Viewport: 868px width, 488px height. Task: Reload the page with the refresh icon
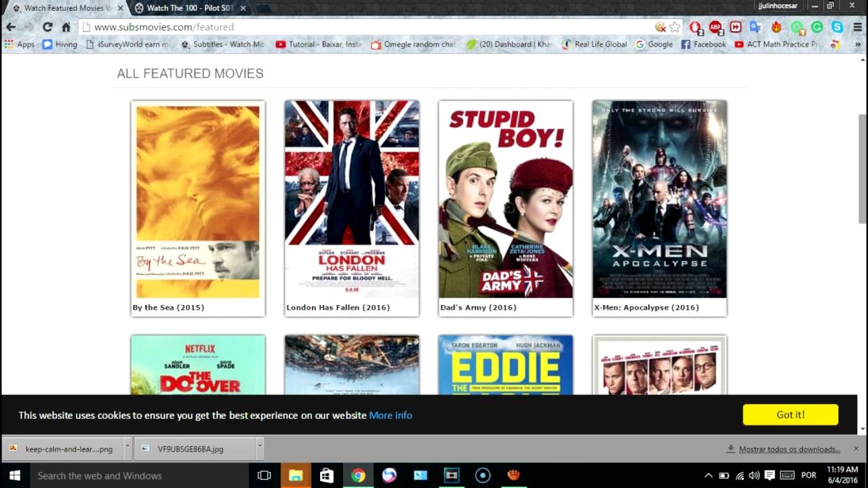[x=47, y=27]
